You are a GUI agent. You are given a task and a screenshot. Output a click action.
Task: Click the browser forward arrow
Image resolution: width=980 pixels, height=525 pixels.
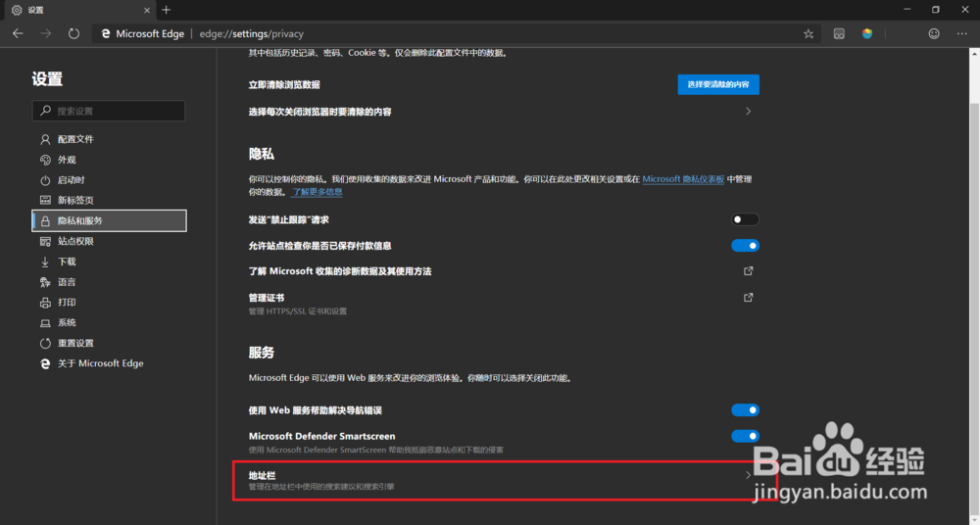click(x=46, y=33)
